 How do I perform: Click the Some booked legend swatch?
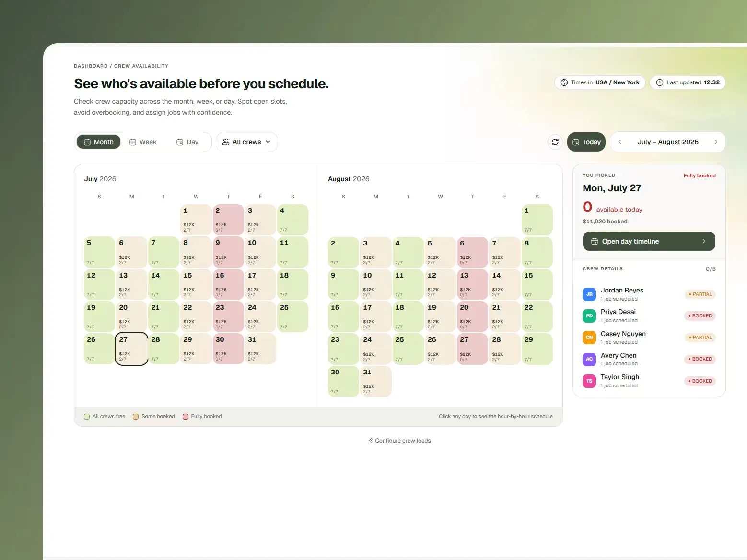(136, 417)
